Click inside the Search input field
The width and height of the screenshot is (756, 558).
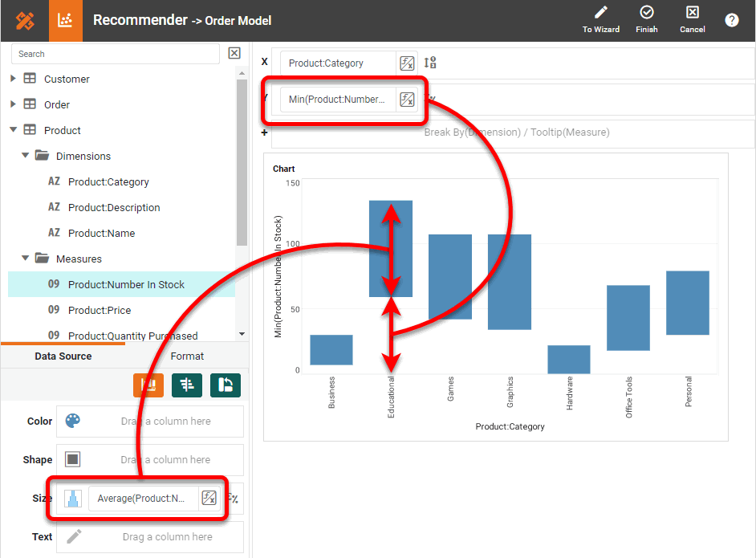[x=116, y=54]
